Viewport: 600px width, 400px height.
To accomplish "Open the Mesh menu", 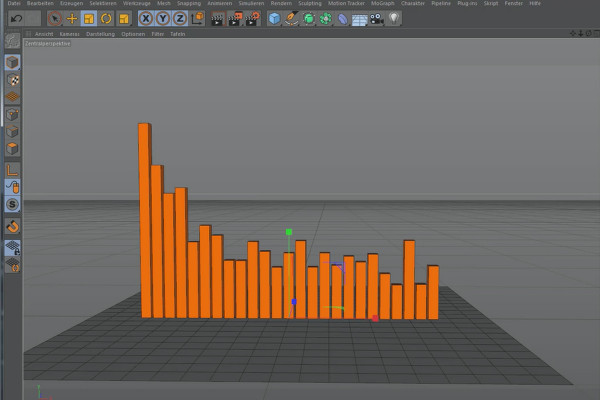I will (164, 3).
